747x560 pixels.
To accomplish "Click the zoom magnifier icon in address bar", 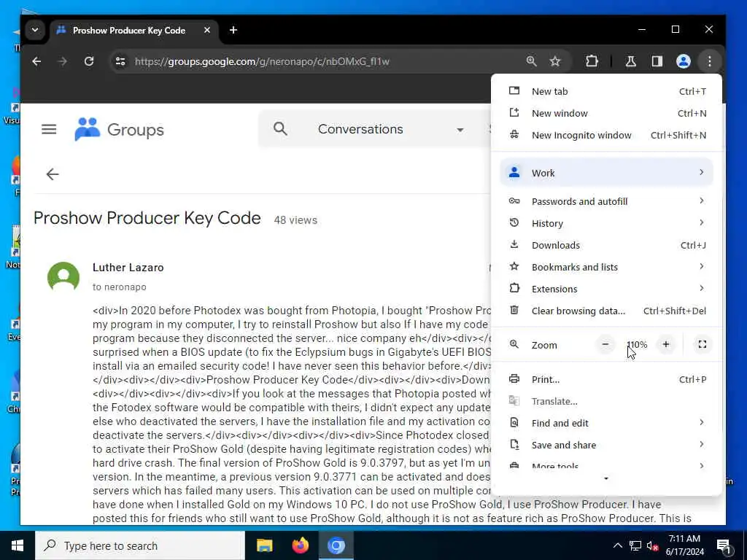I will (531, 61).
